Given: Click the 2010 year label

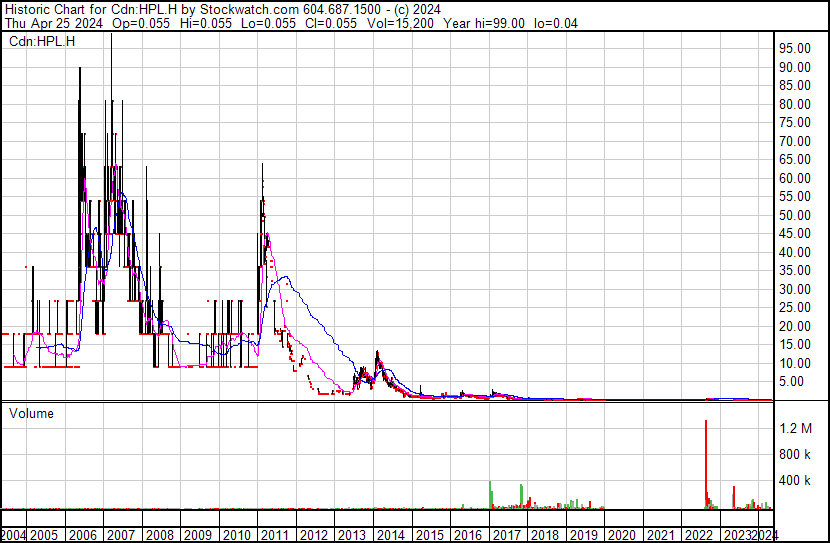Looking at the screenshot, I should [237, 535].
